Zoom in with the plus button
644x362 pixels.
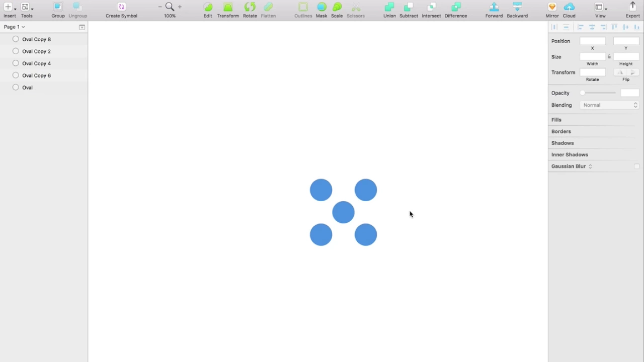click(x=180, y=7)
